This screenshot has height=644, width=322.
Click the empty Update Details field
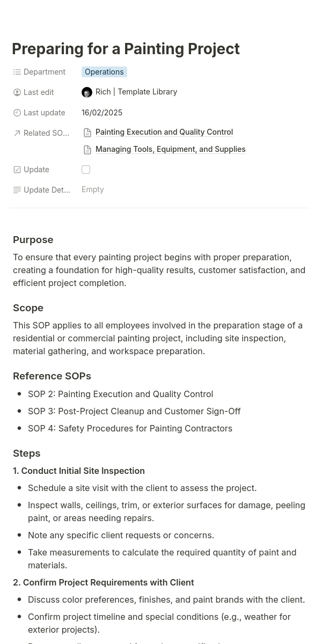click(x=93, y=189)
